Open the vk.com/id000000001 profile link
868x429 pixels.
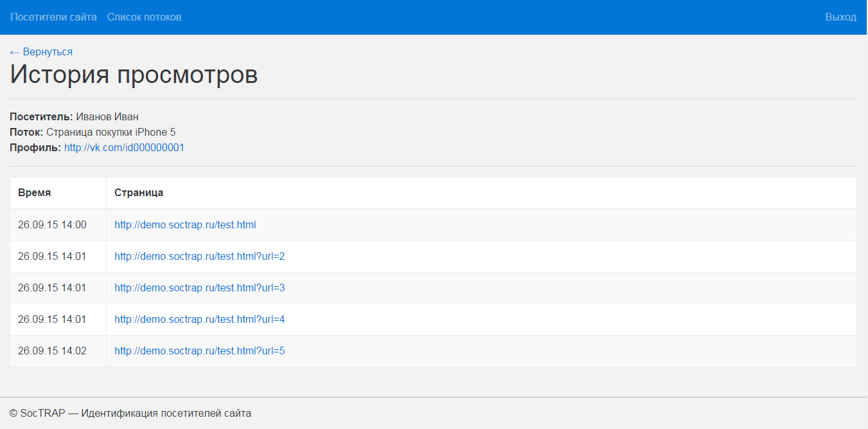pos(124,148)
